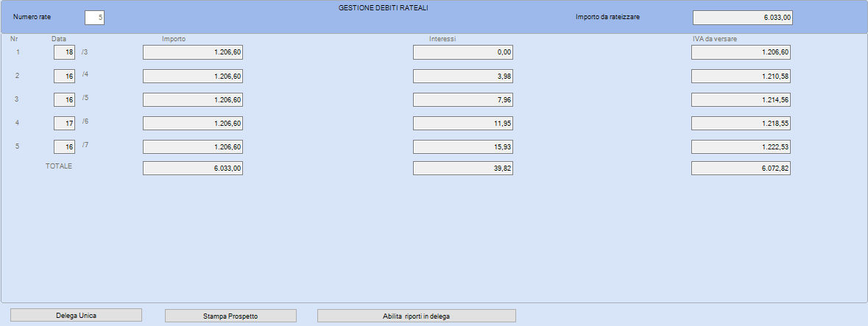
Task: Click month label /3 of installment 1
Action: 85,51
